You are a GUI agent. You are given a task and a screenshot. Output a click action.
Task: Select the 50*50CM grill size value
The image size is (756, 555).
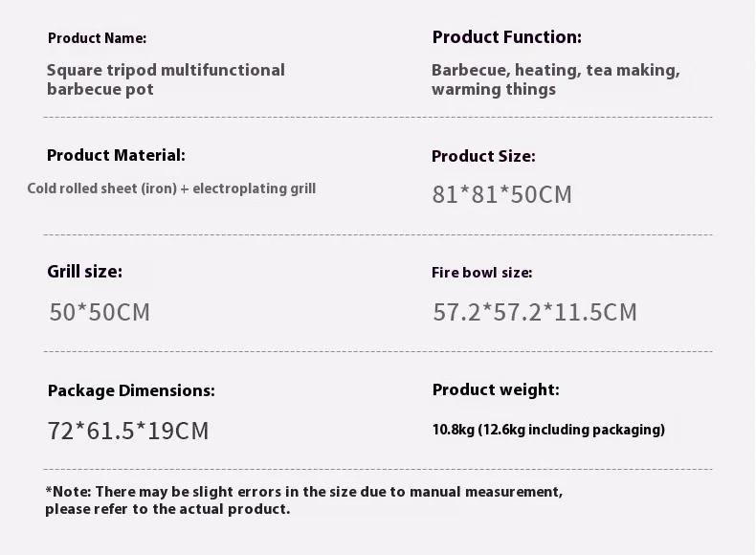click(x=100, y=312)
